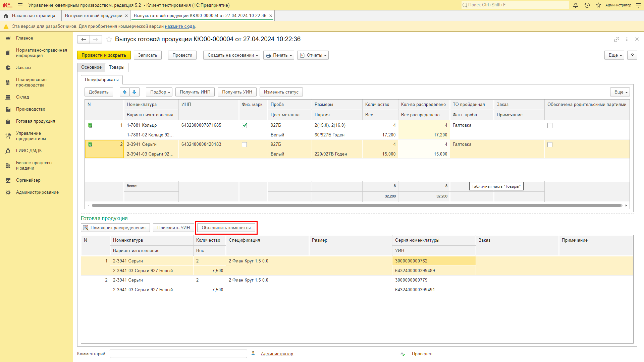Open Производство section in sidebar

[31, 109]
